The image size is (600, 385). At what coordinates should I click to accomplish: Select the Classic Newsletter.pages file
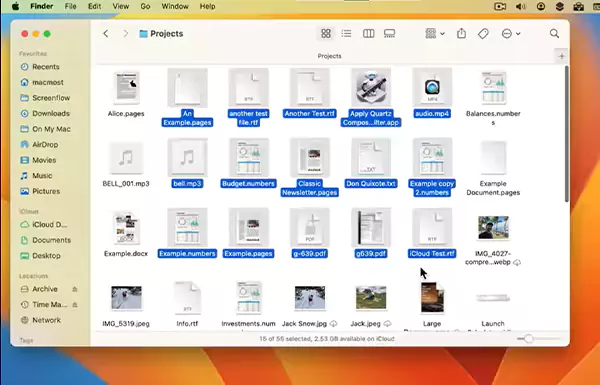(x=310, y=168)
